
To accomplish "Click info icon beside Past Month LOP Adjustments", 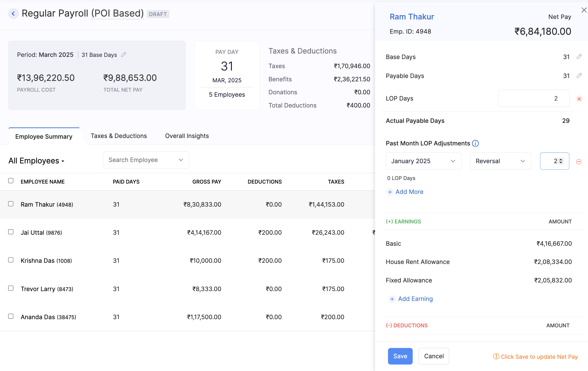I will [475, 143].
